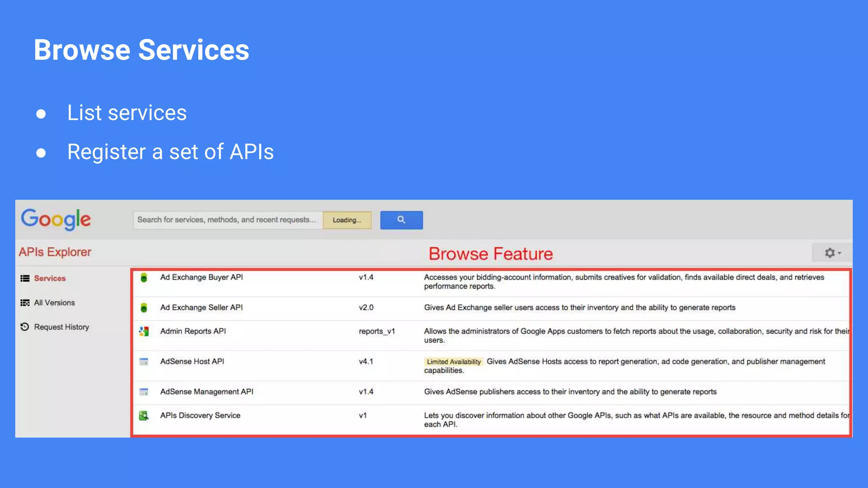Open AdSense Host API

click(x=192, y=361)
